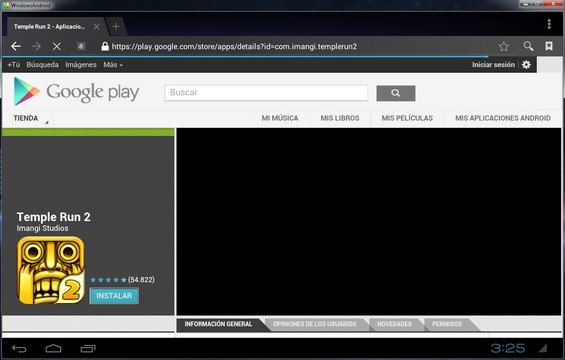
Task: Tap Android recent apps icon
Action: tap(88, 348)
